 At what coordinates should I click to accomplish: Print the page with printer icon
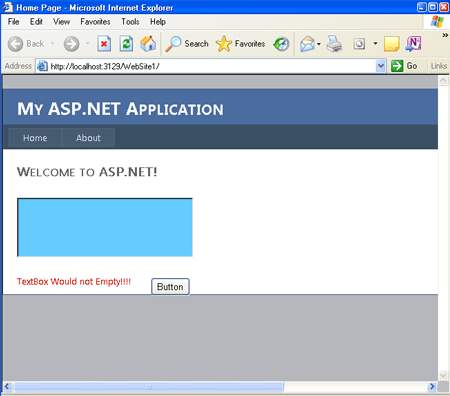(x=334, y=44)
